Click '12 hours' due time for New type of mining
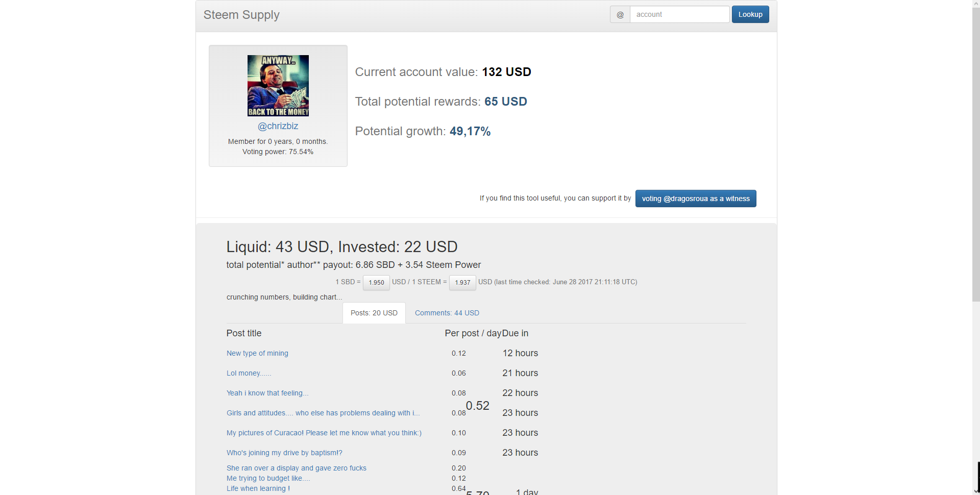Screen dimensions: 980x495 (x=520, y=353)
